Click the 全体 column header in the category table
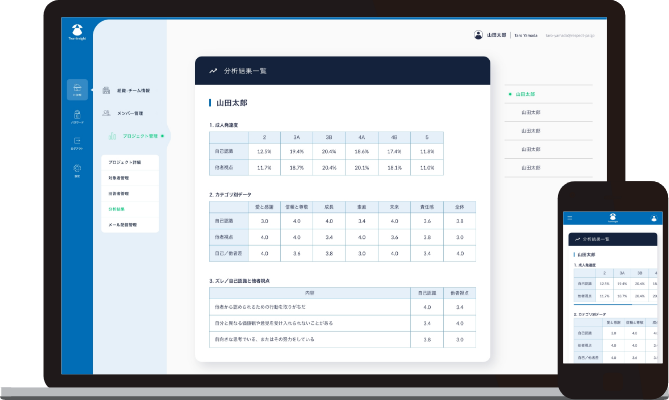Image resolution: width=669 pixels, height=400 pixels. click(460, 207)
